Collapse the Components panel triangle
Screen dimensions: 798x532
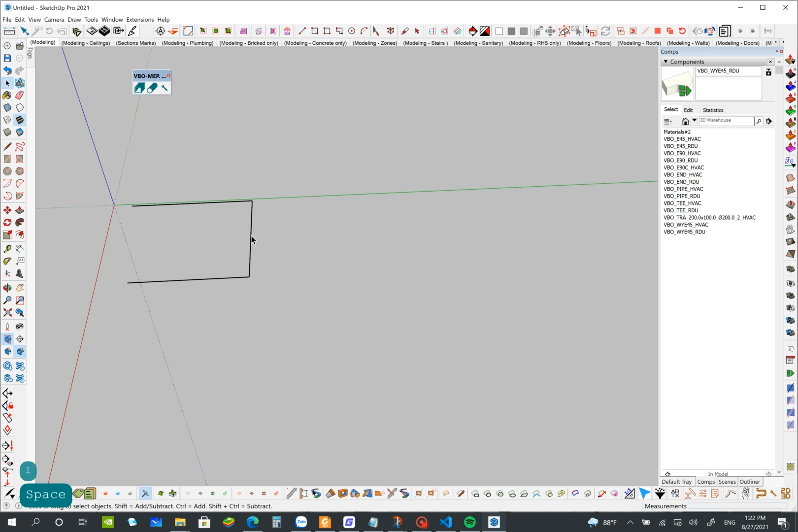click(665, 62)
